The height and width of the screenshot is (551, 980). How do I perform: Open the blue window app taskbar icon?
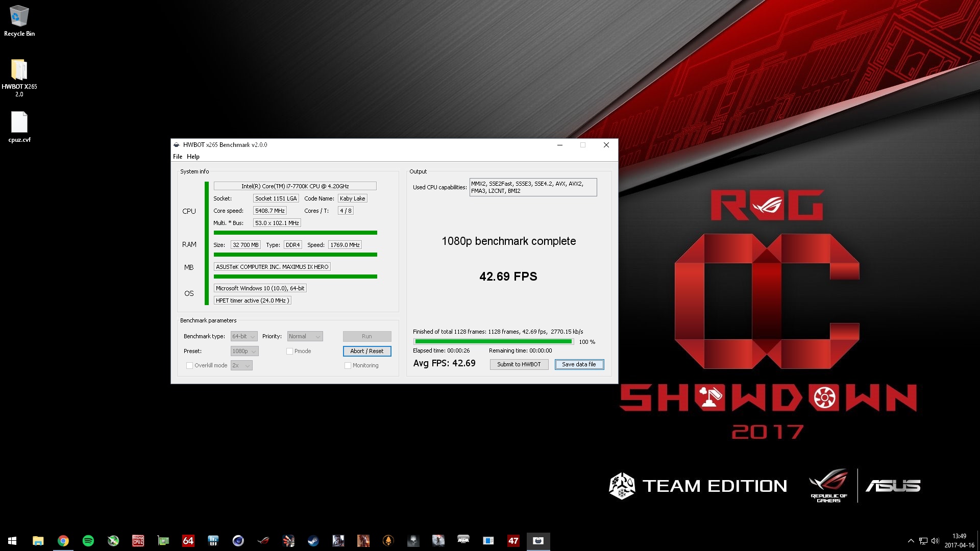[488, 540]
